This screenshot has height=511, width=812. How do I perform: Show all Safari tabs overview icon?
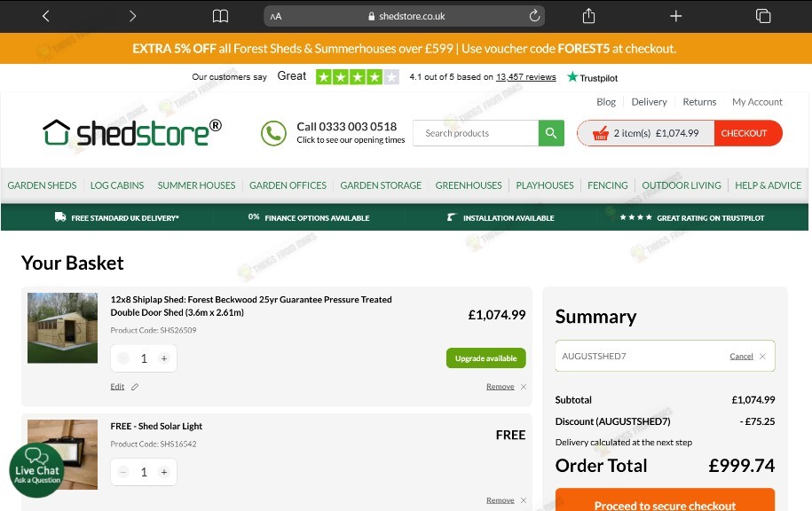[763, 16]
